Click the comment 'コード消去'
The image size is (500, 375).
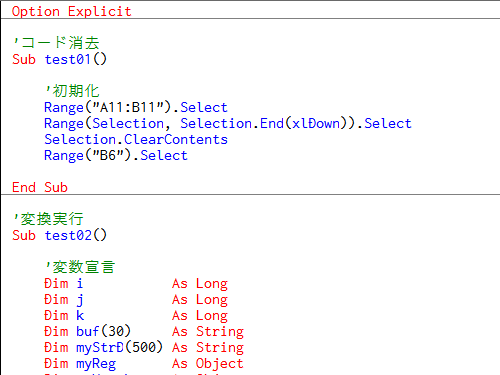click(x=56, y=43)
